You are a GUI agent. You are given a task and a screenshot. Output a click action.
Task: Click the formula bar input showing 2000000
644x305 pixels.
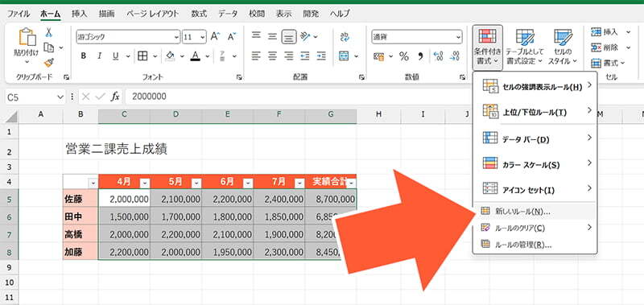click(x=384, y=97)
